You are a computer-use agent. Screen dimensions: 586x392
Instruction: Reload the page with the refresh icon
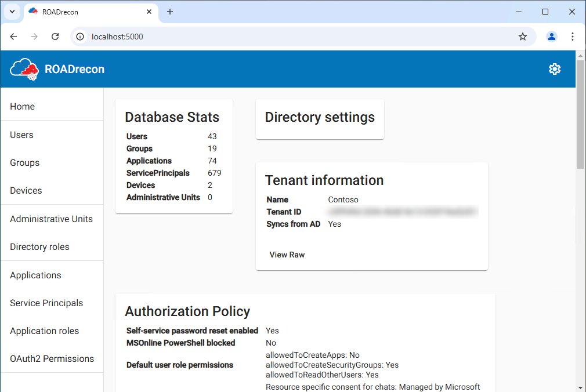pos(55,37)
